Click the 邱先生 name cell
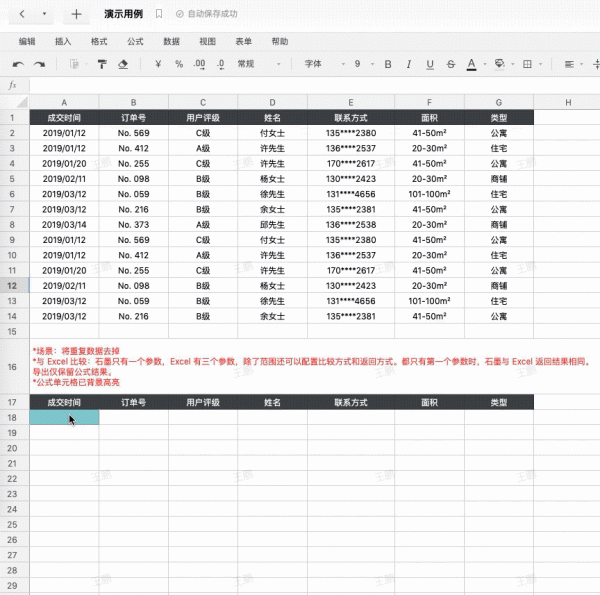 coord(272,225)
